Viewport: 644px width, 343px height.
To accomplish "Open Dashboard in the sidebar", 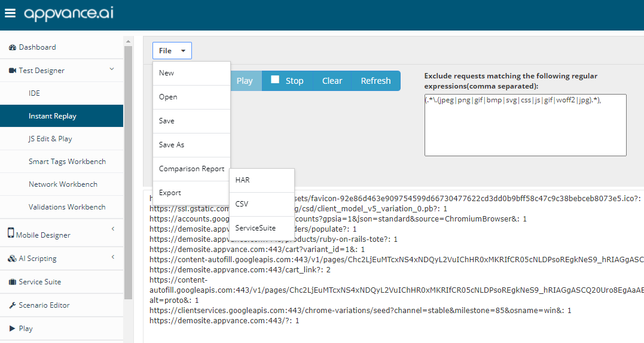I will pyautogui.click(x=62, y=47).
